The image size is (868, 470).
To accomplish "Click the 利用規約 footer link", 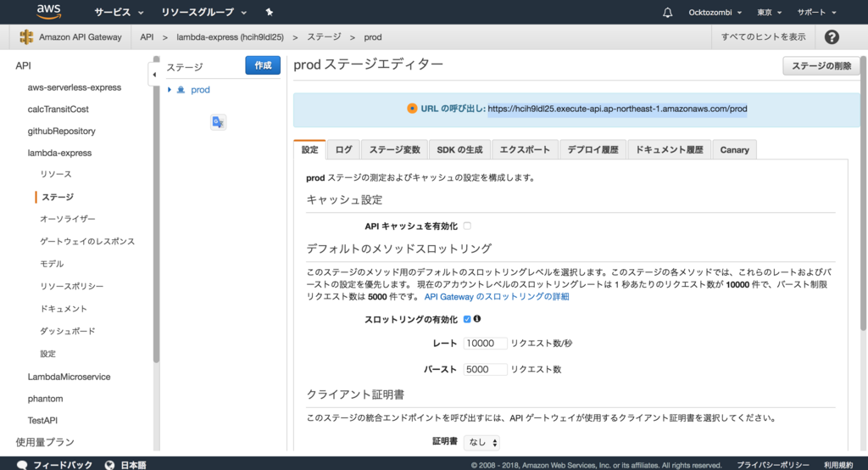I will [838, 465].
